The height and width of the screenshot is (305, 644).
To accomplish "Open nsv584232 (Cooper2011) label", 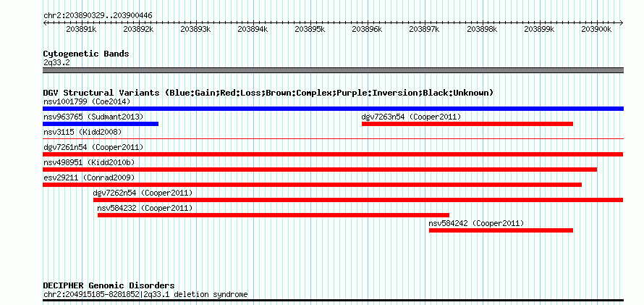I will (145, 208).
